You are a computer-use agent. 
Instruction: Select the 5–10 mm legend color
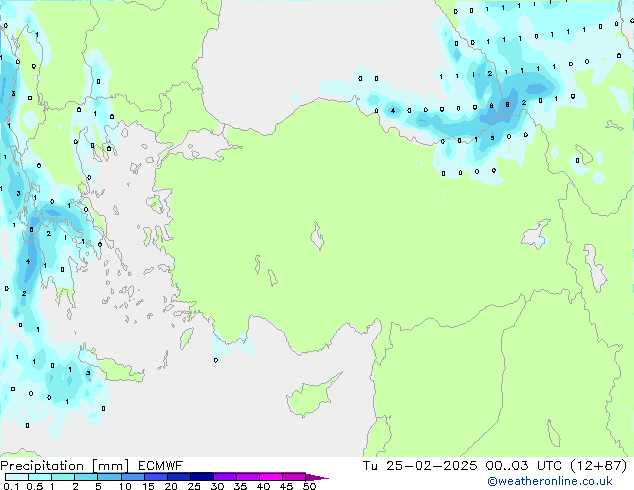point(109,477)
